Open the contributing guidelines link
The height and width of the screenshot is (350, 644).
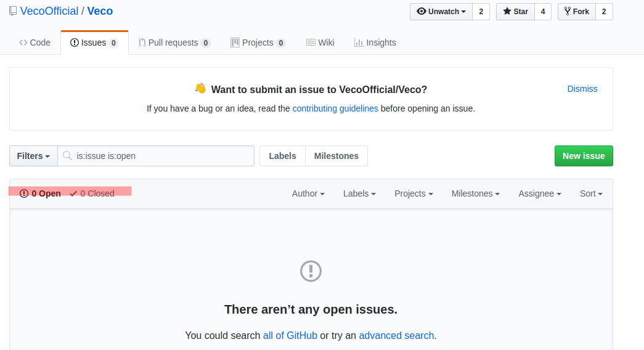click(335, 108)
